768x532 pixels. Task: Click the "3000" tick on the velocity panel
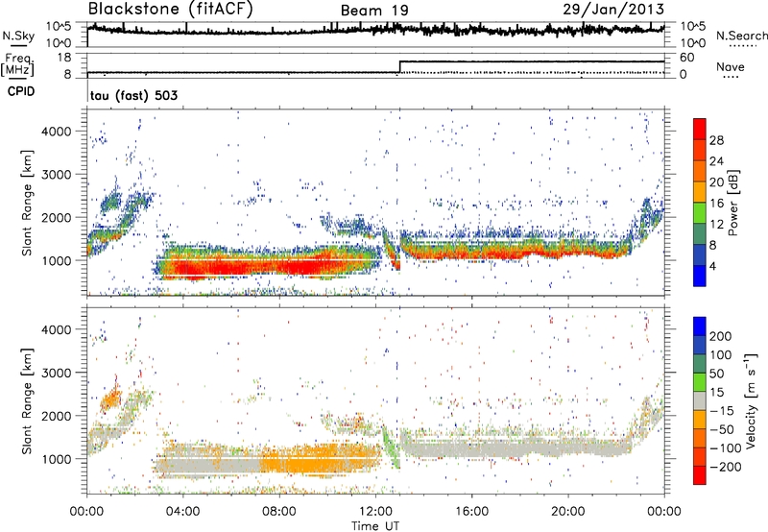[57, 373]
